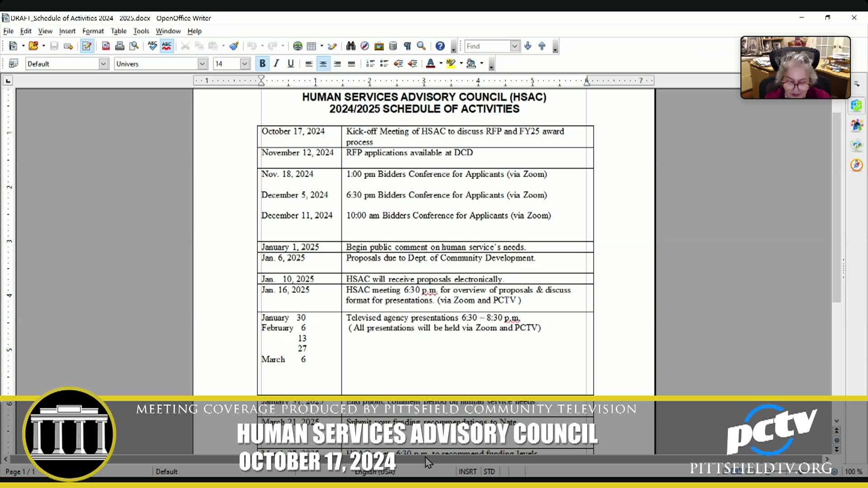
Task: Open the Background Color dropdown arrow
Action: click(x=481, y=64)
